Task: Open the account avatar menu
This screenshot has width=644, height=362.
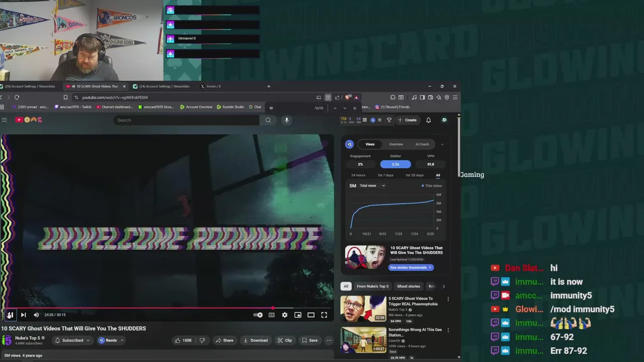Action: 444,120
